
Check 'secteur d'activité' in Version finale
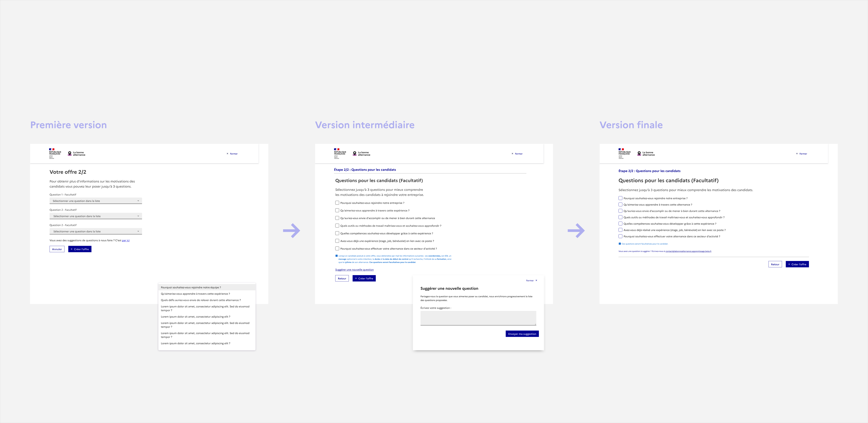point(620,236)
